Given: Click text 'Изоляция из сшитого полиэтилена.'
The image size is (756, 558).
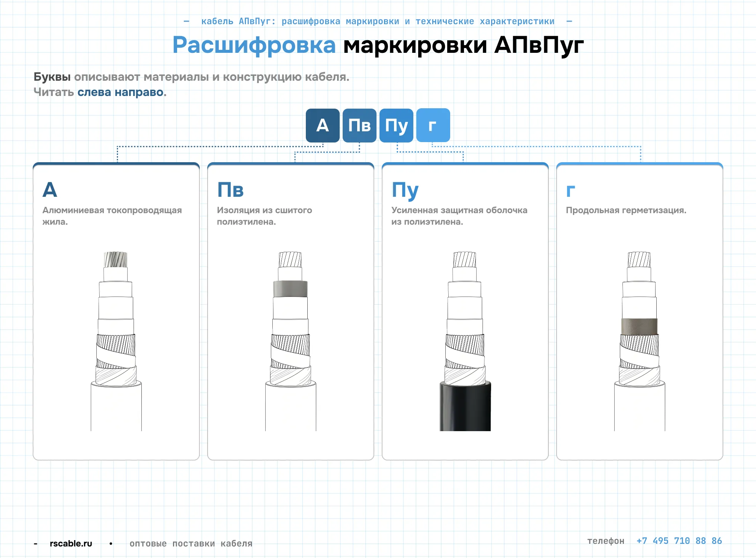Looking at the screenshot, I should click(x=265, y=216).
